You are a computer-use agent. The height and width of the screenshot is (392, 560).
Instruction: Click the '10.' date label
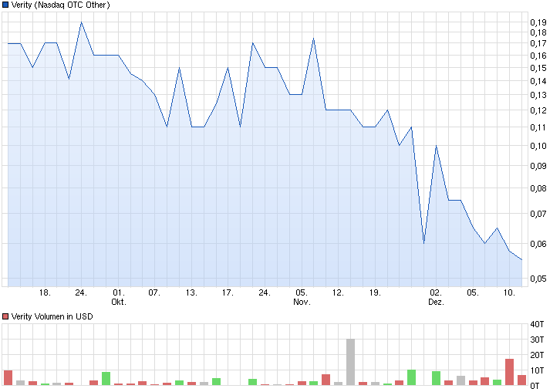(509, 292)
